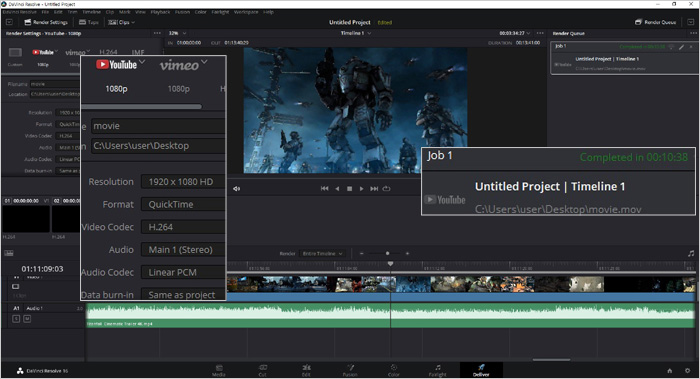Viewport: 700px width, 379px height.
Task: Select the H.264 render preset
Action: pyautogui.click(x=108, y=52)
